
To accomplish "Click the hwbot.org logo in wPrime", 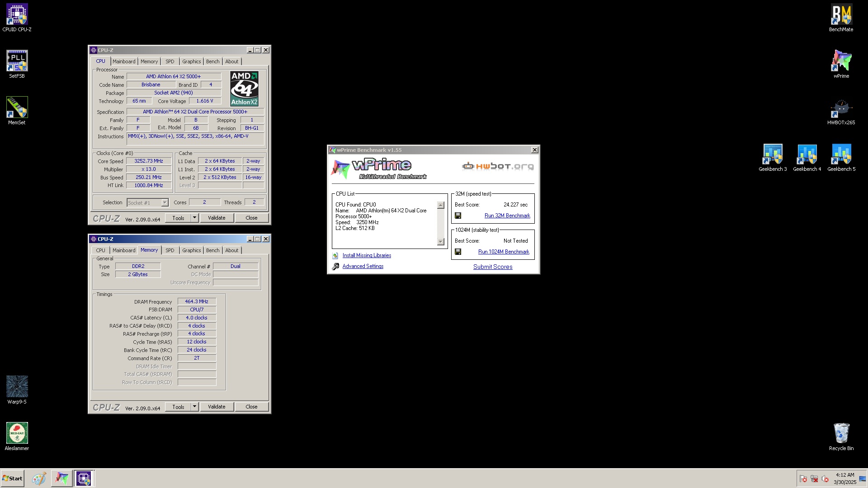I will [498, 166].
